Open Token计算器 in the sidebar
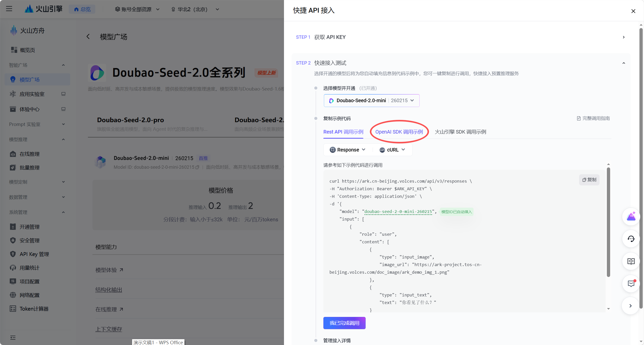The image size is (644, 345). pos(37,309)
